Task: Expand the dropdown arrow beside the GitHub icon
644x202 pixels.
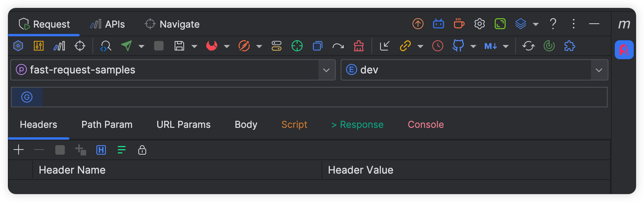Action: click(473, 47)
